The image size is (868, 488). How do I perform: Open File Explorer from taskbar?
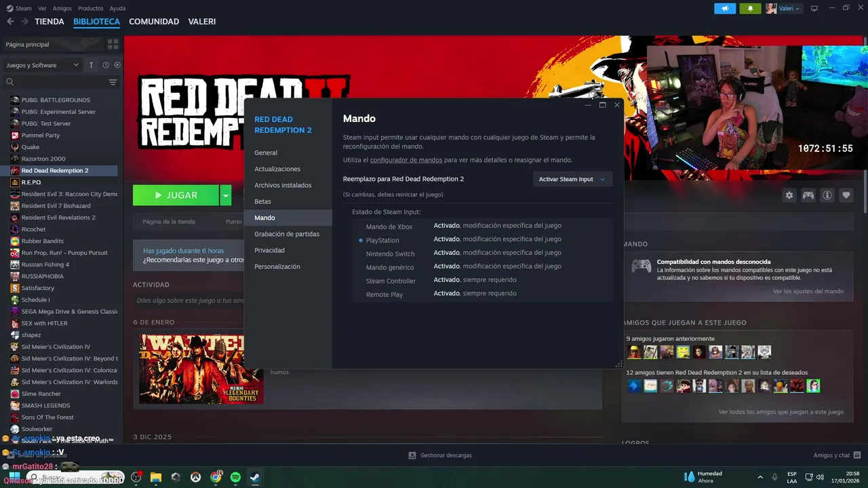(156, 477)
